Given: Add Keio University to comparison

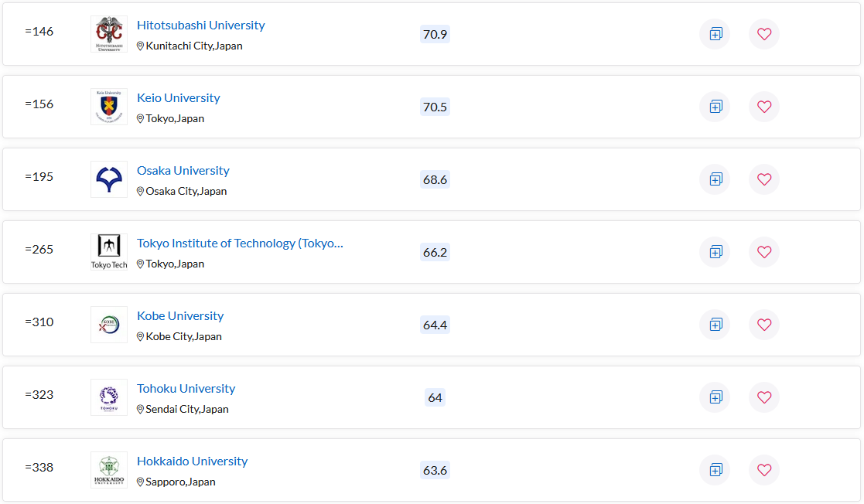Looking at the screenshot, I should (715, 107).
